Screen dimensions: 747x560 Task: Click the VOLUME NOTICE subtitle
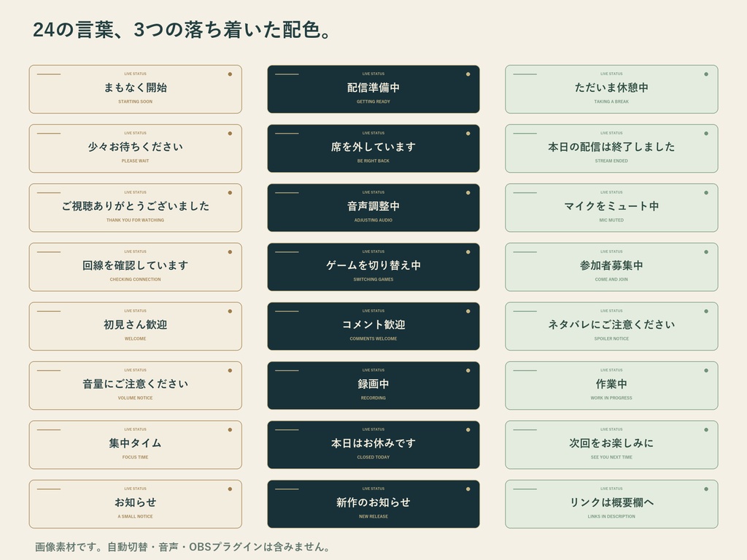[135, 397]
